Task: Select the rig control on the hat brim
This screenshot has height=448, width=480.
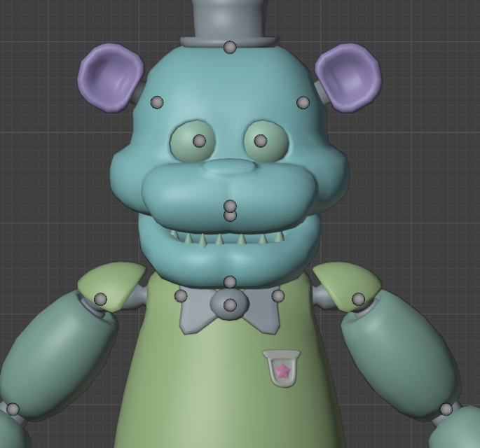Action: (230, 48)
